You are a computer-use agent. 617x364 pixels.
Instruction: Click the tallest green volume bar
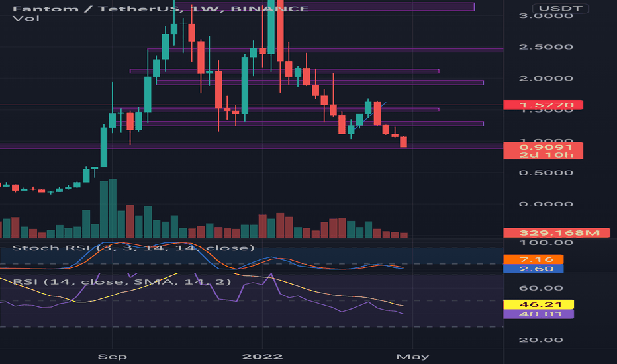pos(113,208)
